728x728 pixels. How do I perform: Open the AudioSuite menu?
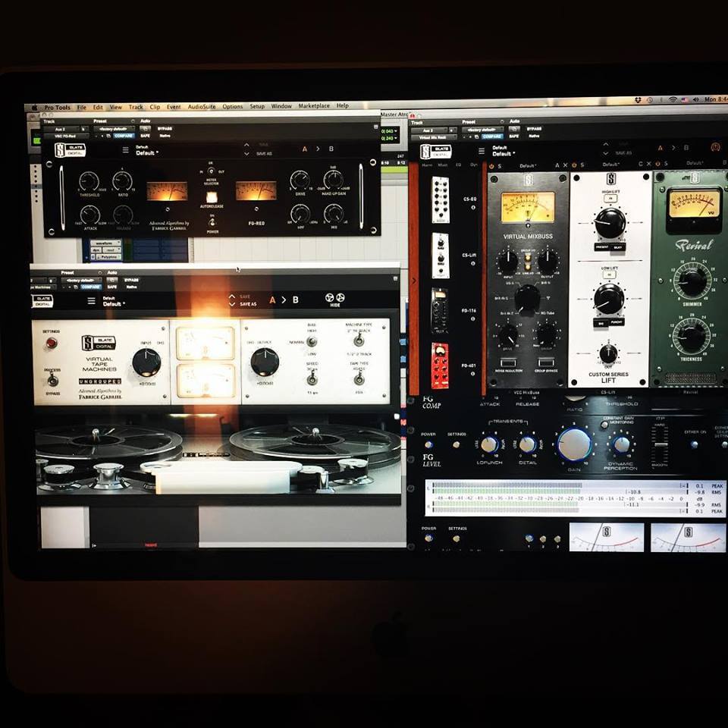[202, 106]
